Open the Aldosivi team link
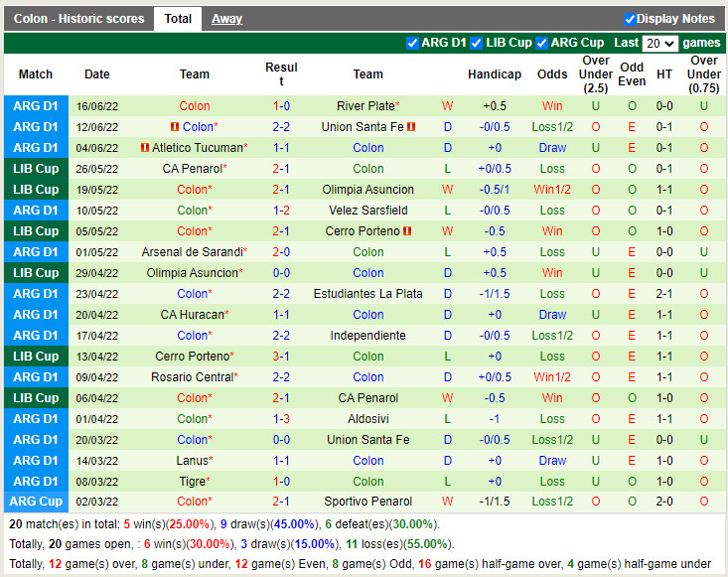Viewport: 728px width, 577px height. point(367,419)
